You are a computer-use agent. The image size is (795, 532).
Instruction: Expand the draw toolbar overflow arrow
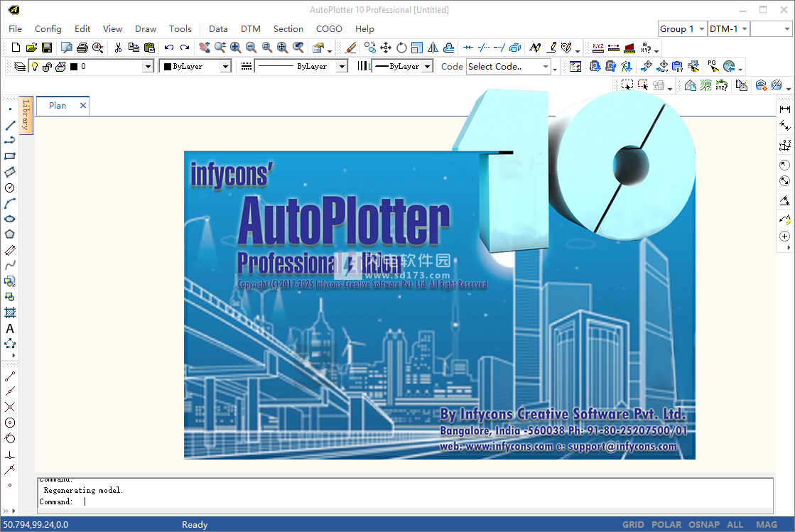click(13, 356)
